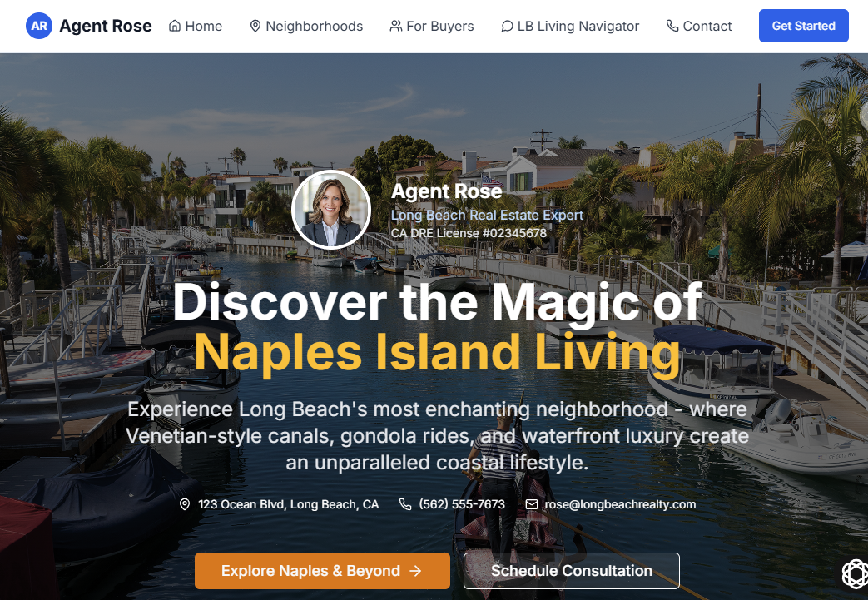Viewport: 868px width, 600px height.
Task: Click the Explore Naples & Beyond button
Action: point(322,571)
